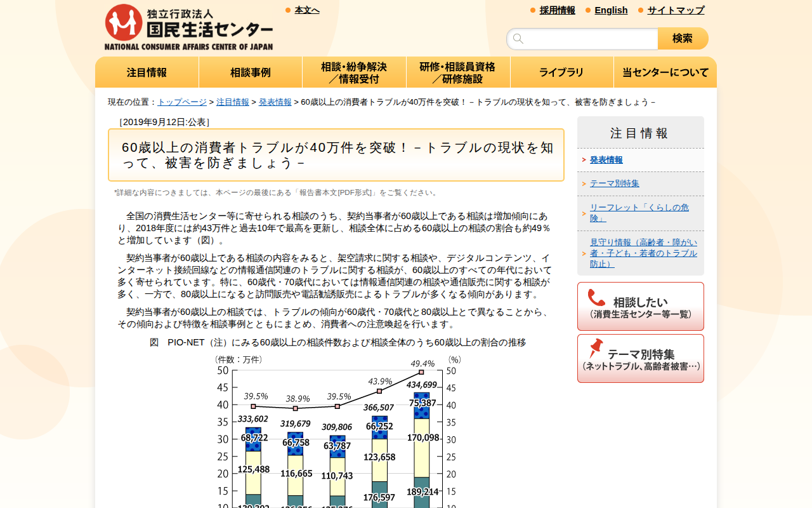Click the orange arrow beside テーマ別特集 sidebar link
Screen dimensions: 812x508
click(x=584, y=183)
